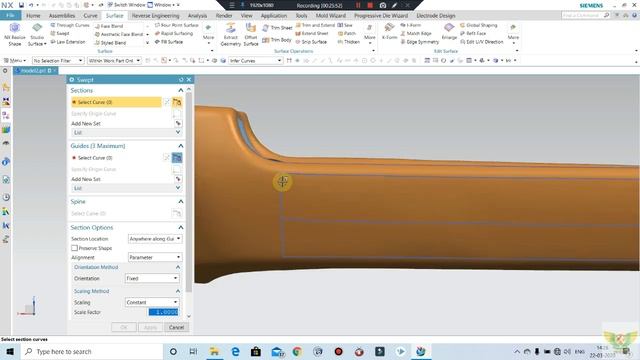The height and width of the screenshot is (360, 640).
Task: Open the Alignment Parameter dropdown
Action: 155,257
